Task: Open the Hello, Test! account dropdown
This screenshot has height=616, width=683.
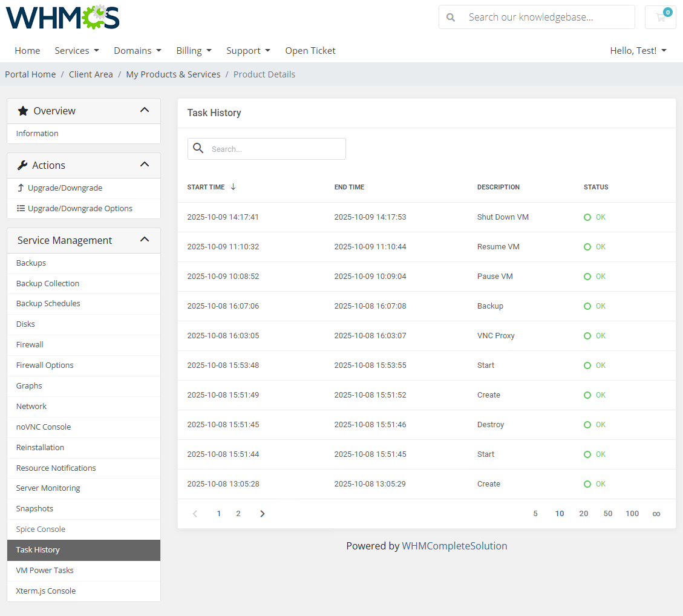Action: [x=638, y=51]
